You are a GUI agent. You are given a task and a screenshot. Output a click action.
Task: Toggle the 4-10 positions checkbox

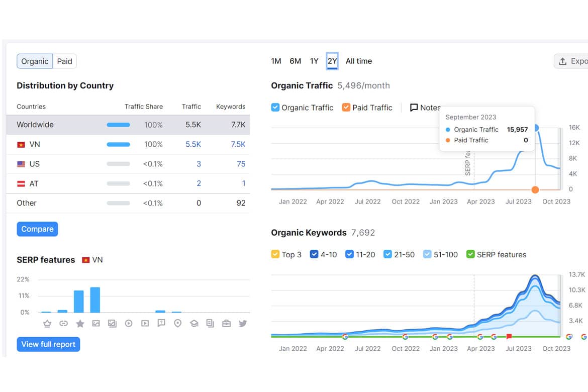[314, 254]
